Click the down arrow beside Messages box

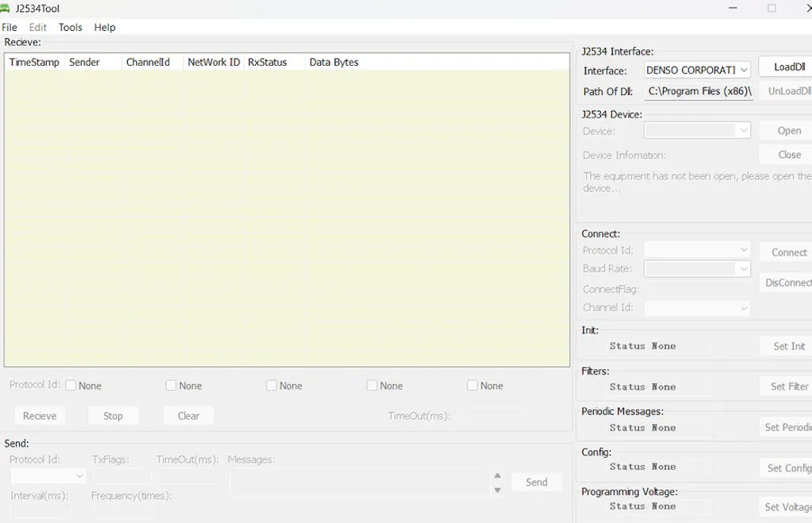(x=497, y=490)
